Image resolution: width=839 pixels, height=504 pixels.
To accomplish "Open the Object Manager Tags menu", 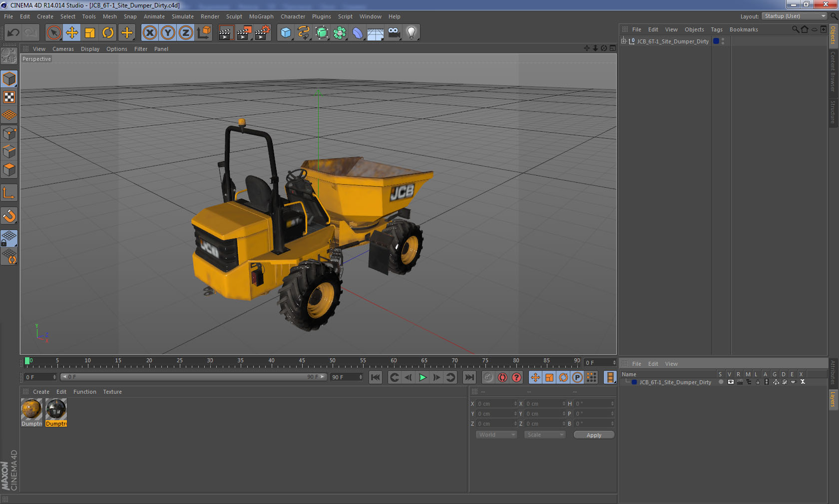I will click(717, 29).
